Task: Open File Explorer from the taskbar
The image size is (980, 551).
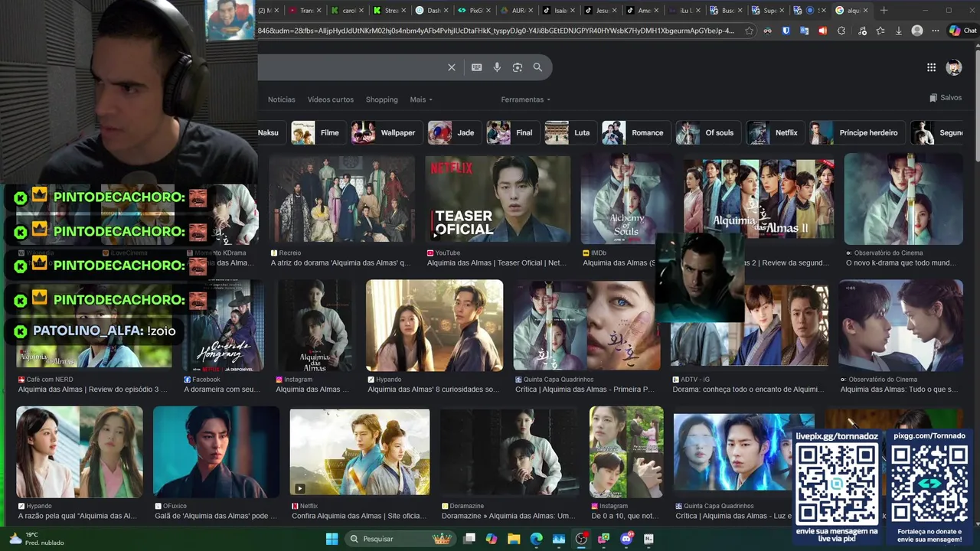Action: (x=514, y=539)
